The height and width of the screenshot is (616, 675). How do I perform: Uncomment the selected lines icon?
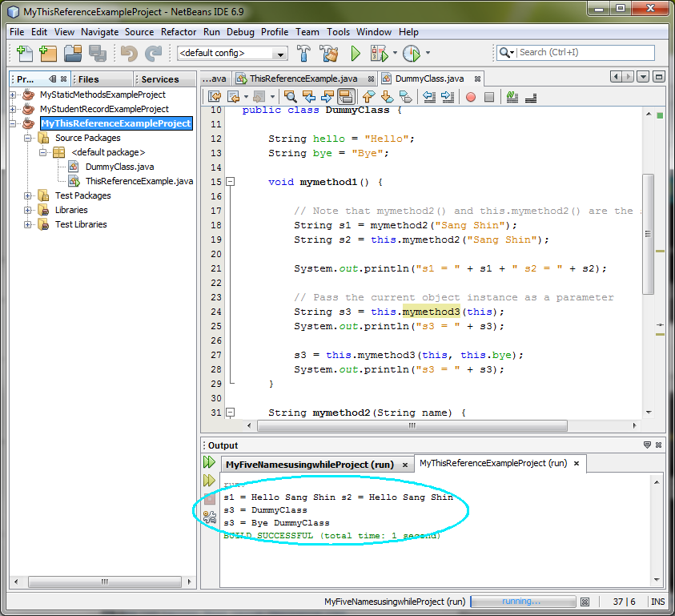point(531,98)
